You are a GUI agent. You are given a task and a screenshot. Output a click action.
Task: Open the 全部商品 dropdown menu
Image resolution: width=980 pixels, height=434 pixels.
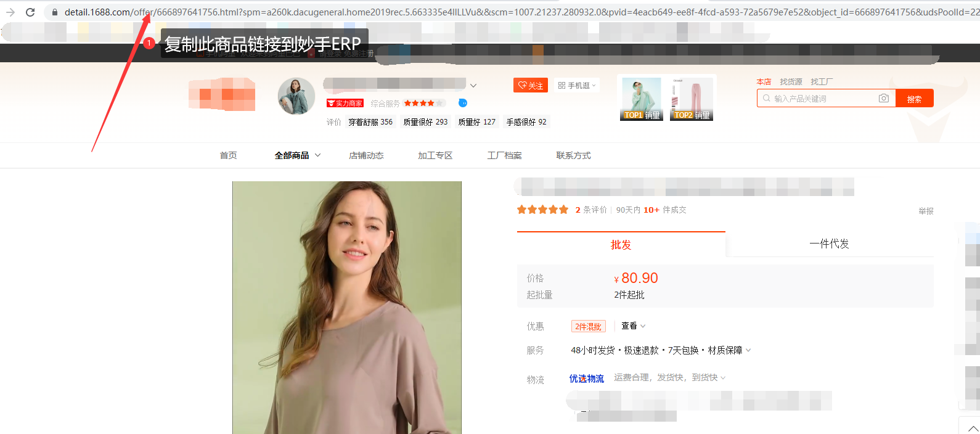(297, 155)
